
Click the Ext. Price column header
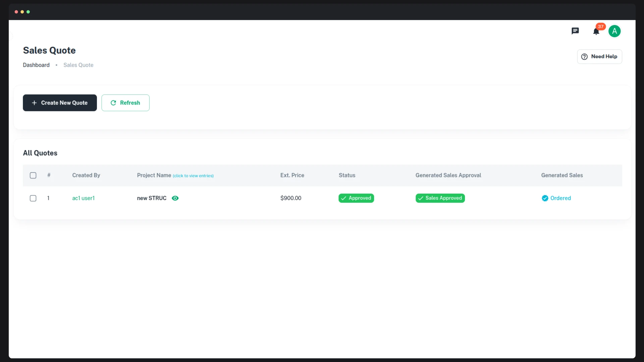(292, 175)
